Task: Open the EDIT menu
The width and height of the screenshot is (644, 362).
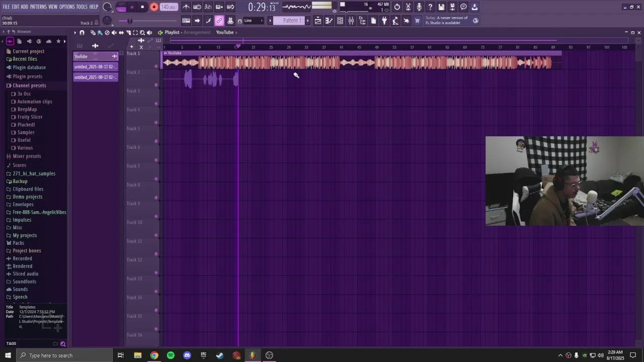Action: tap(16, 7)
